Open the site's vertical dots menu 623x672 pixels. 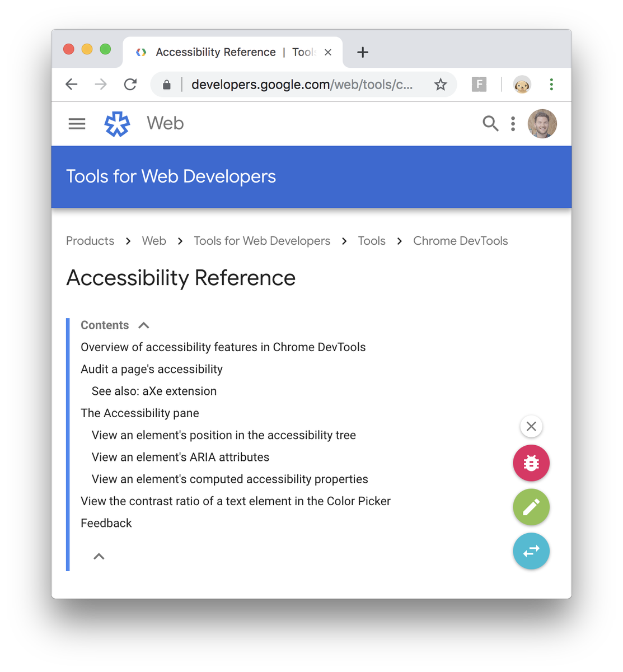(513, 124)
